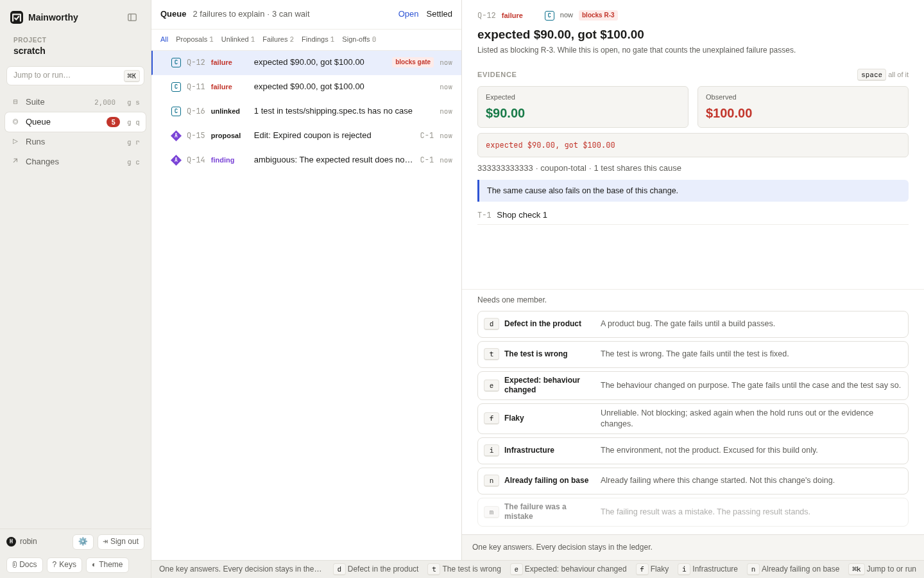This screenshot has height=578, width=924.
Task: Click the robin user avatar
Action: (11, 541)
